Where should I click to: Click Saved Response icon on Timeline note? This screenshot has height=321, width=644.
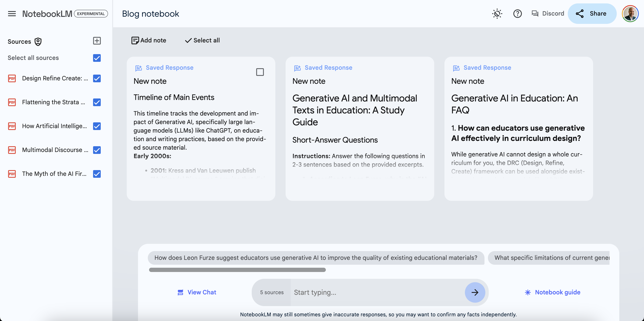pos(138,68)
